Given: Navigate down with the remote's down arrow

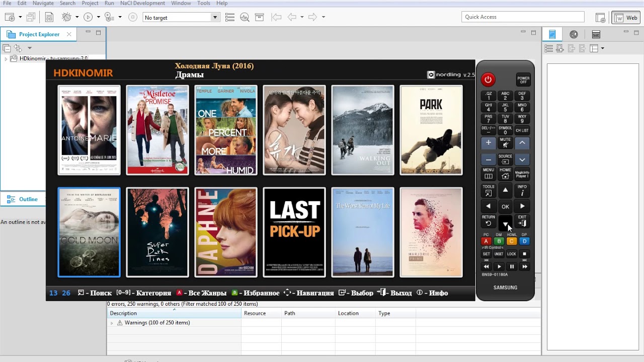Looking at the screenshot, I should click(x=505, y=223).
